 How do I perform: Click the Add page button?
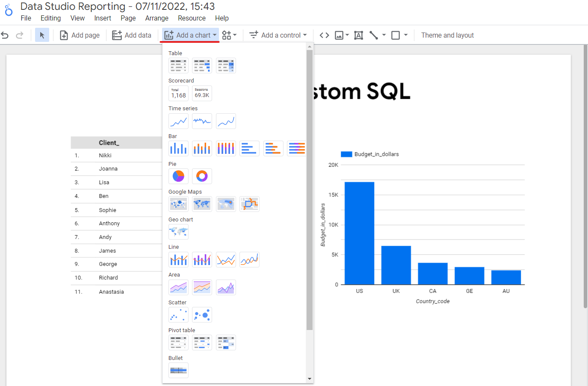click(x=80, y=35)
